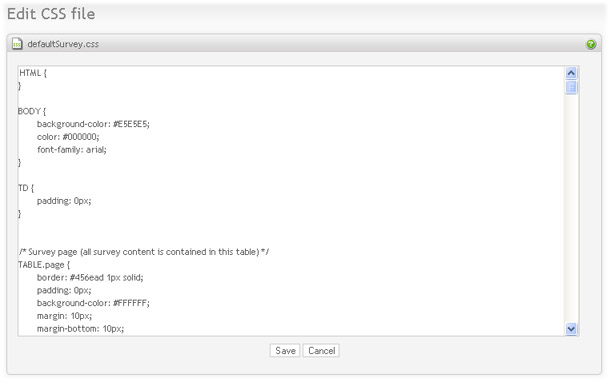This screenshot has width=610, height=382.
Task: Click the defaultSurvey.css file name
Action: point(63,44)
